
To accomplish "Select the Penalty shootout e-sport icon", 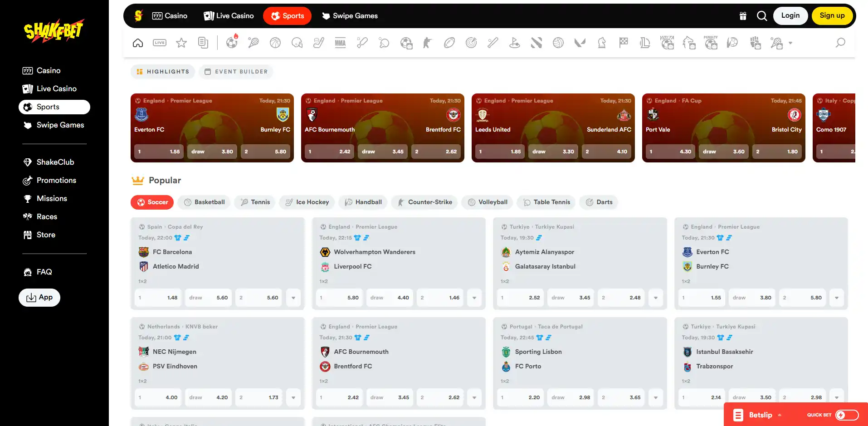I will [711, 42].
